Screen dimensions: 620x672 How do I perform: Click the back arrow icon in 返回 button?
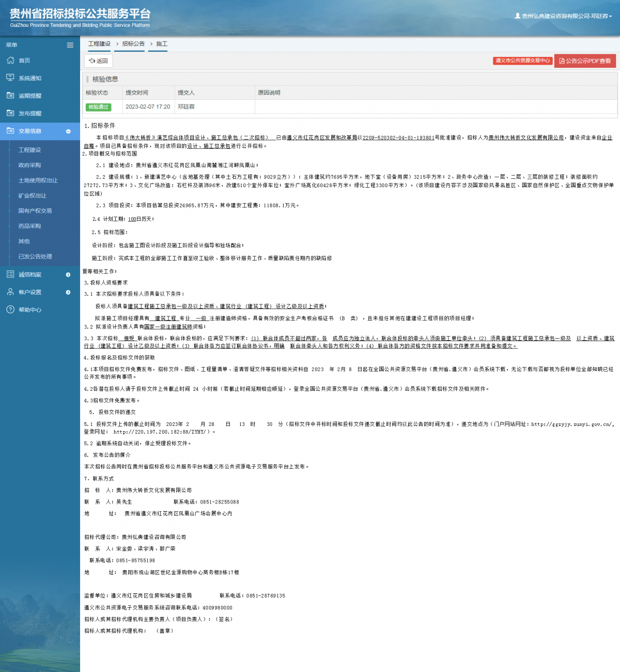tap(93, 60)
